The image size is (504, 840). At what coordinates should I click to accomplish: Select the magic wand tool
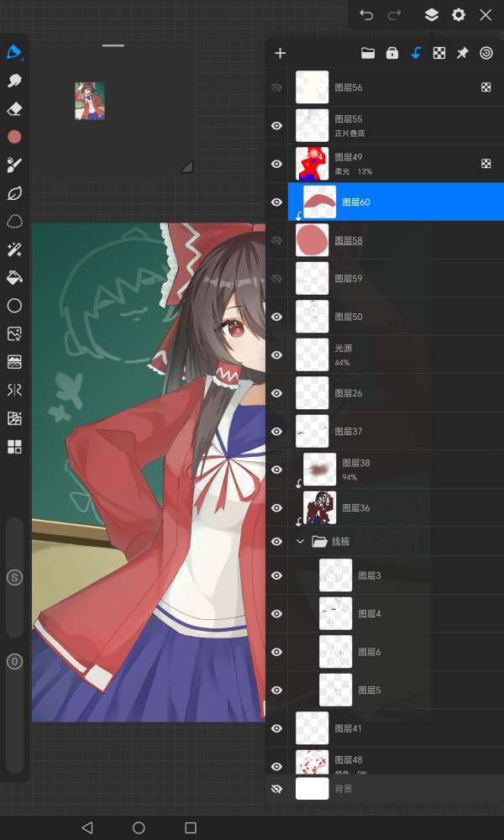[x=14, y=249]
